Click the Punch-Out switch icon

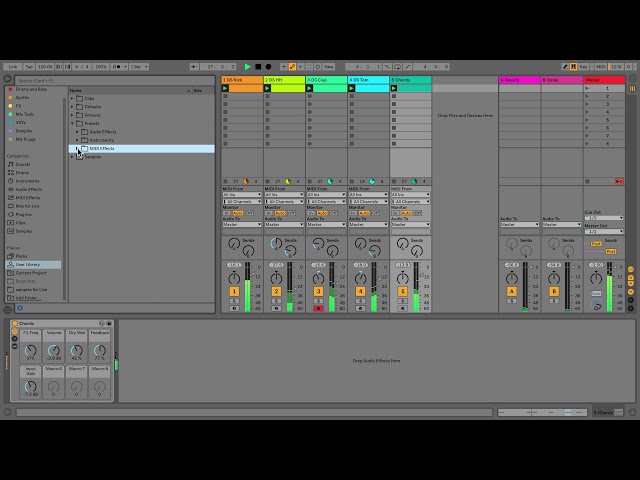[407, 67]
